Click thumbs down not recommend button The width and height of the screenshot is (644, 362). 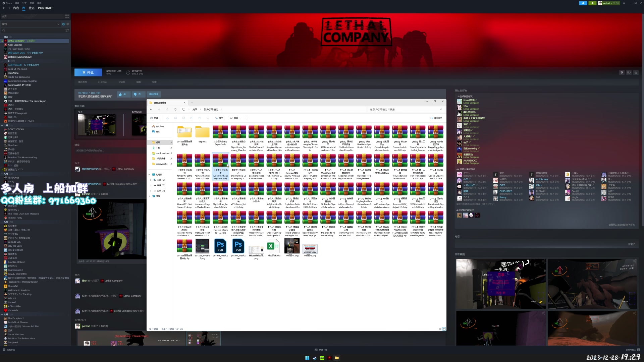pos(138,95)
